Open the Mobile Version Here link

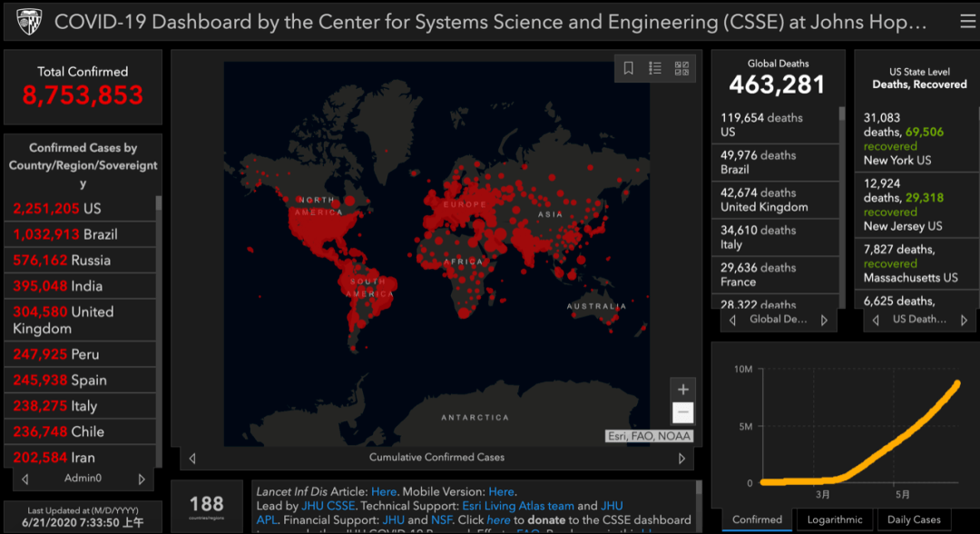(501, 492)
